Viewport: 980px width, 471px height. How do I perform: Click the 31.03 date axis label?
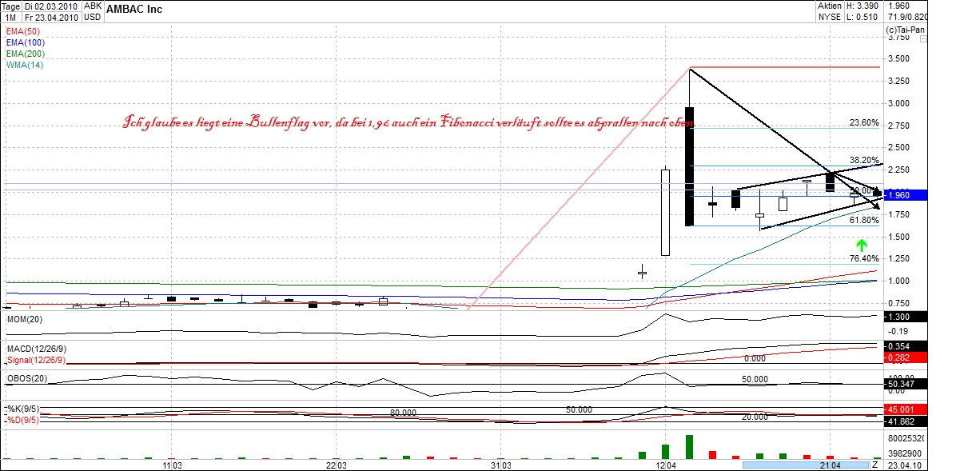(x=500, y=465)
